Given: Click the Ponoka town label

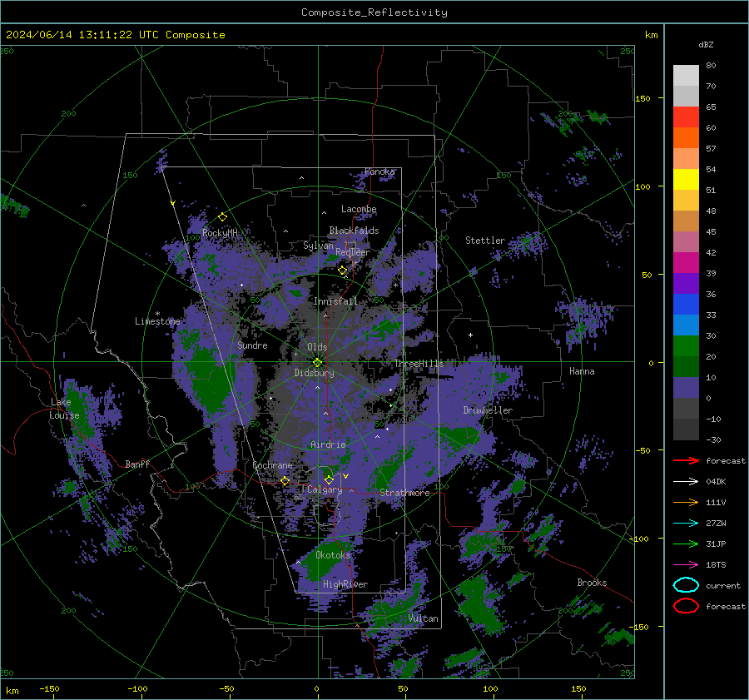Looking at the screenshot, I should point(379,171).
